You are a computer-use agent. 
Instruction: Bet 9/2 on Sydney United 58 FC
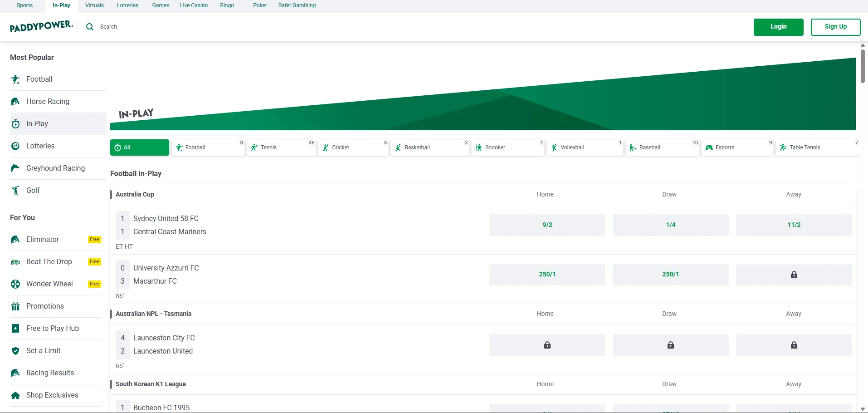tap(547, 225)
